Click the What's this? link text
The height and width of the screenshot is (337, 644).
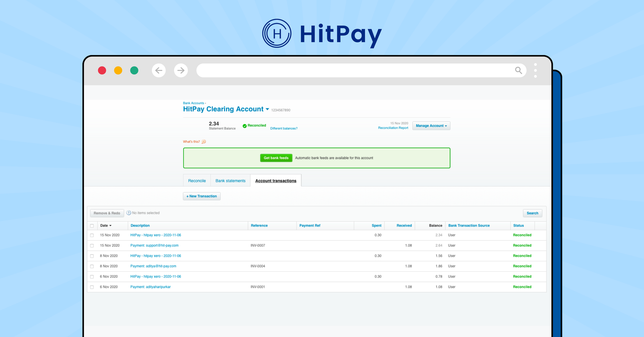[x=191, y=142]
